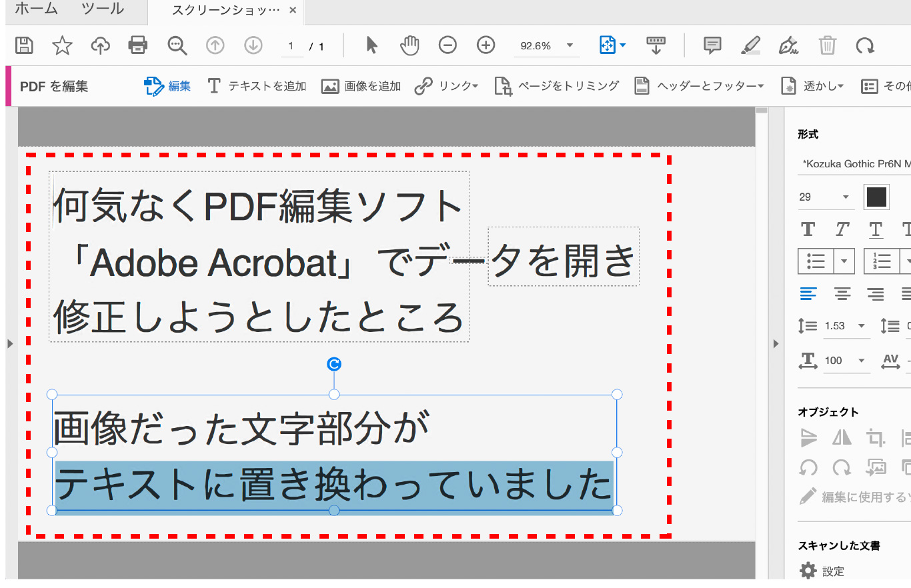Align text left

click(808, 293)
